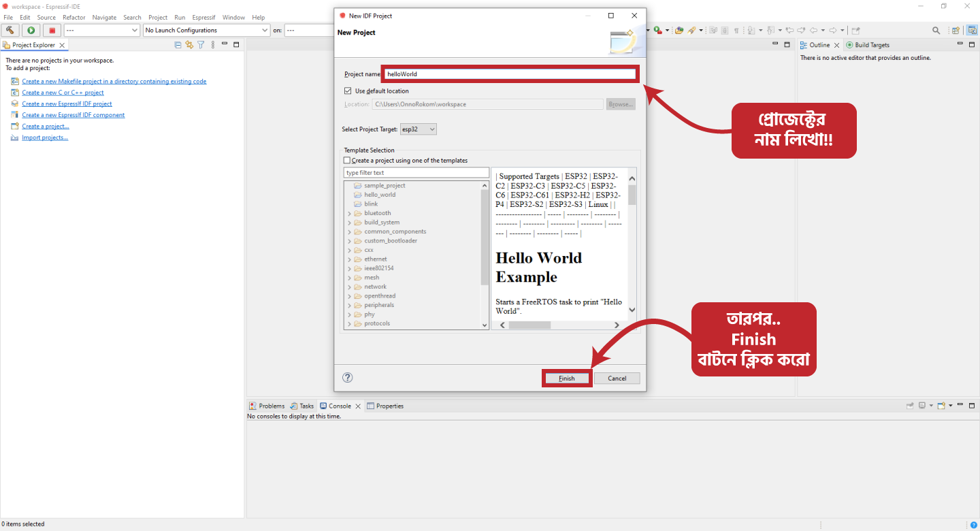
Task: Toggle Link with Editor in Project Explorer
Action: [x=189, y=45]
